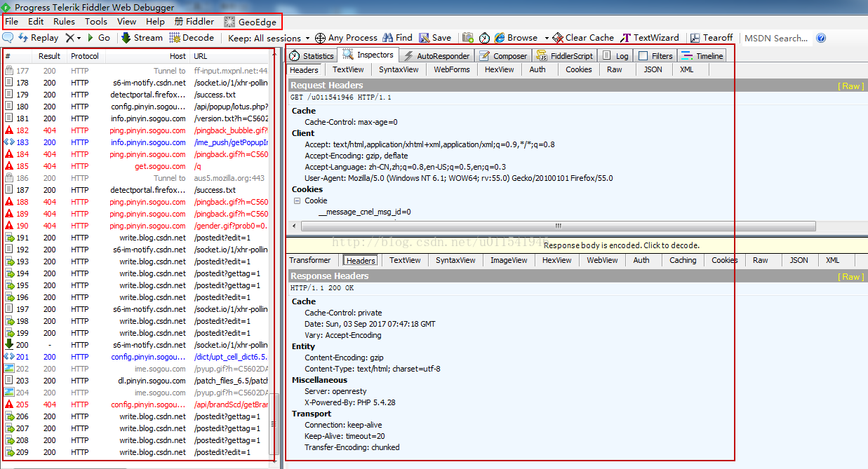Click the image icon on session 202

pos(9,369)
